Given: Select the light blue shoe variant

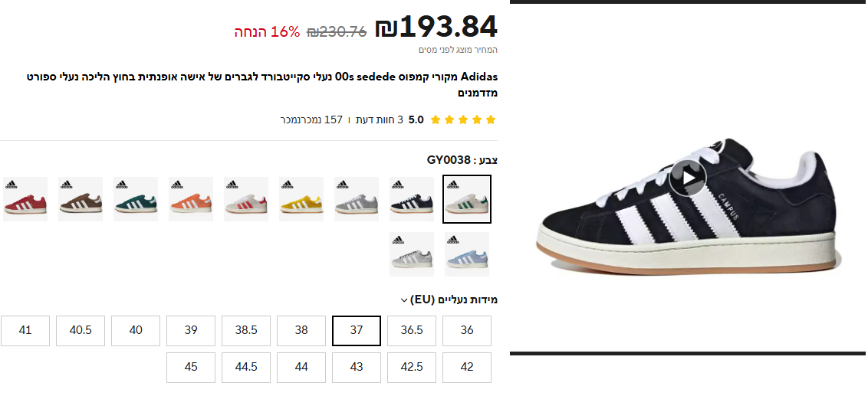Looking at the screenshot, I should (467, 254).
